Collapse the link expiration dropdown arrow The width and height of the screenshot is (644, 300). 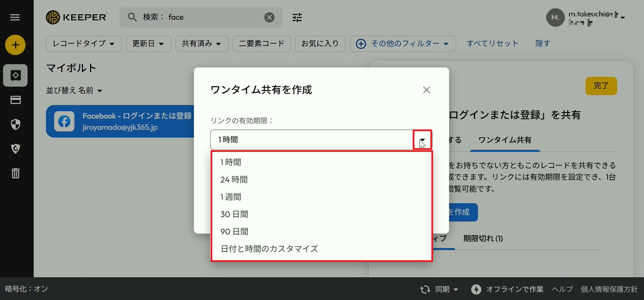click(422, 140)
